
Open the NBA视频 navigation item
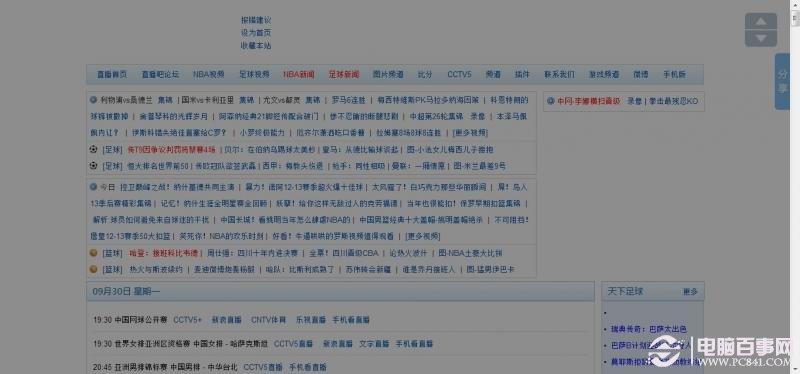click(x=209, y=74)
